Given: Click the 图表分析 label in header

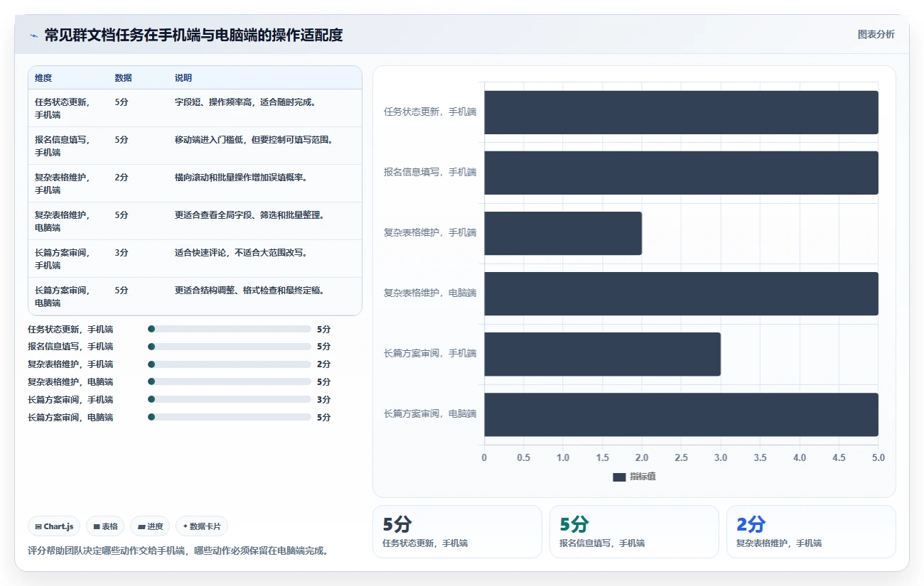Looking at the screenshot, I should (876, 34).
